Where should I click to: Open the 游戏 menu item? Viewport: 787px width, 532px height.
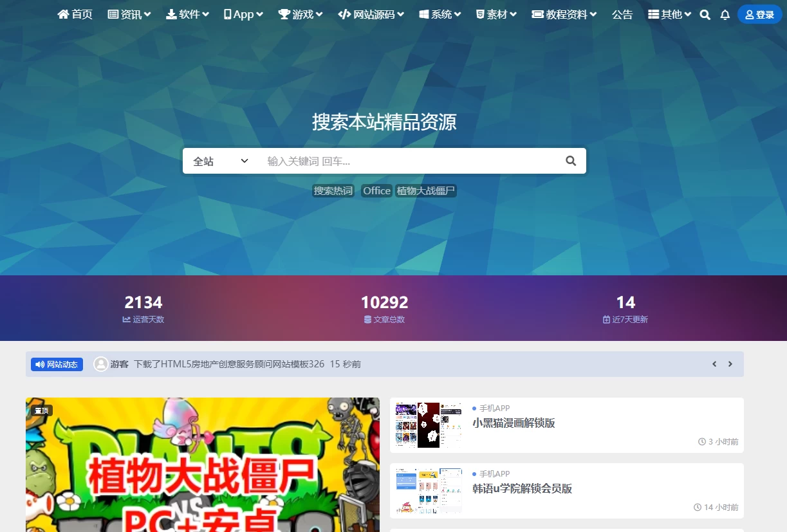[300, 14]
